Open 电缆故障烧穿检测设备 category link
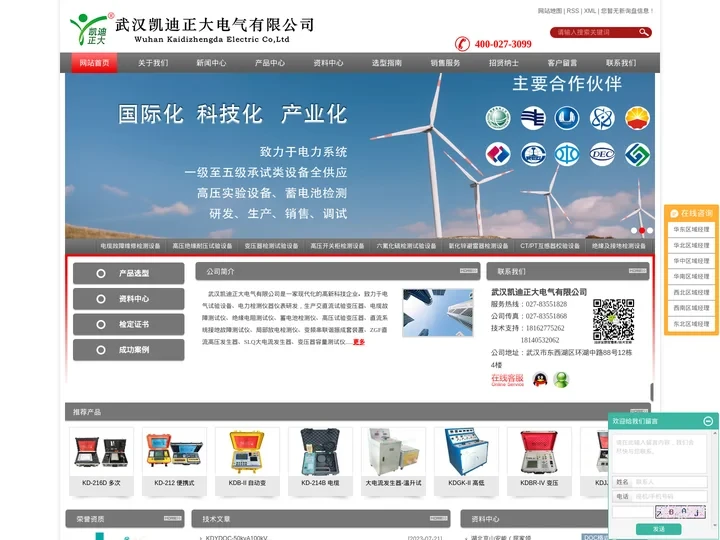The width and height of the screenshot is (720, 540). pos(130,246)
